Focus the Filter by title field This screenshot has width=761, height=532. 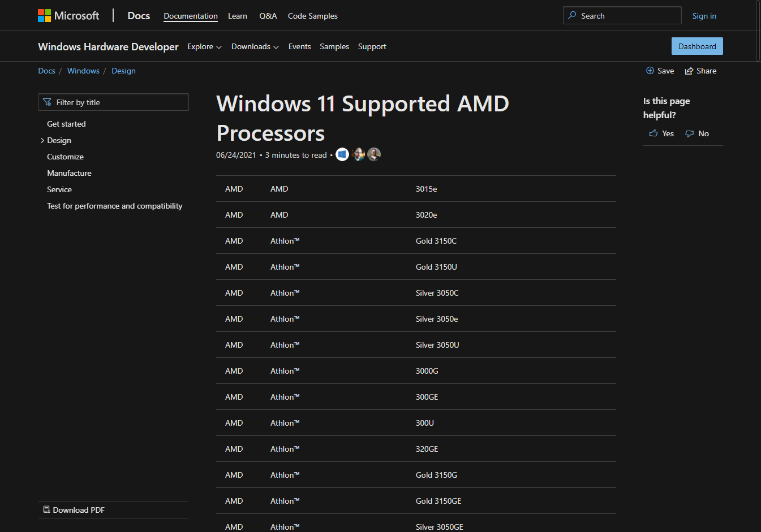[113, 102]
